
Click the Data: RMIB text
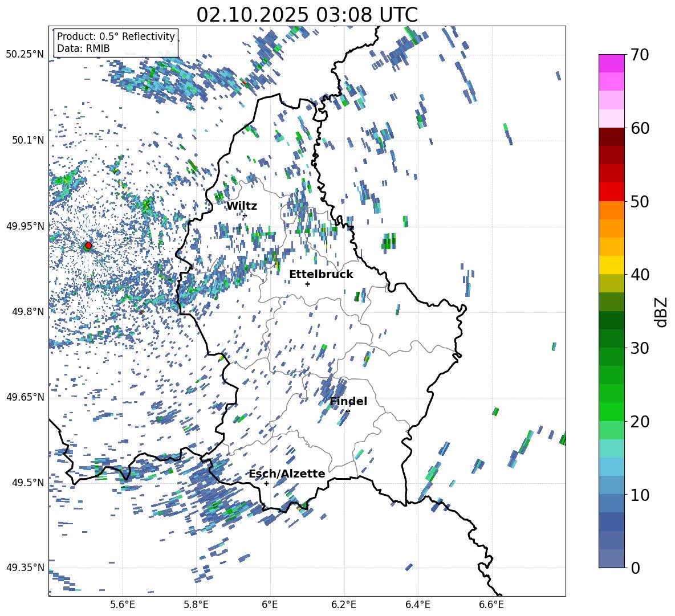tap(83, 48)
